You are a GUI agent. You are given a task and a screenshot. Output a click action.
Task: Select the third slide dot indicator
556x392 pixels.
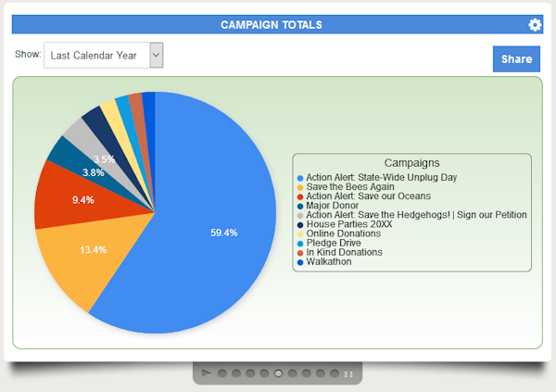[250, 373]
